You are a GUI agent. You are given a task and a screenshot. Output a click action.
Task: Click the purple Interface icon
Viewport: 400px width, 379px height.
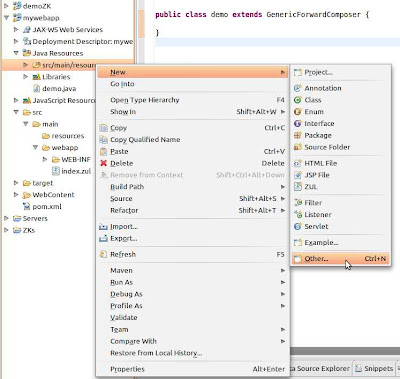pos(298,124)
